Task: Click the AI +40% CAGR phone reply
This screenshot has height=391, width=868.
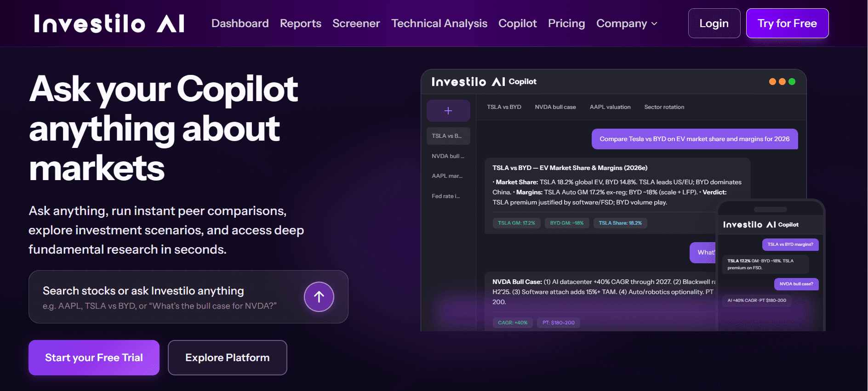Action: tap(757, 300)
